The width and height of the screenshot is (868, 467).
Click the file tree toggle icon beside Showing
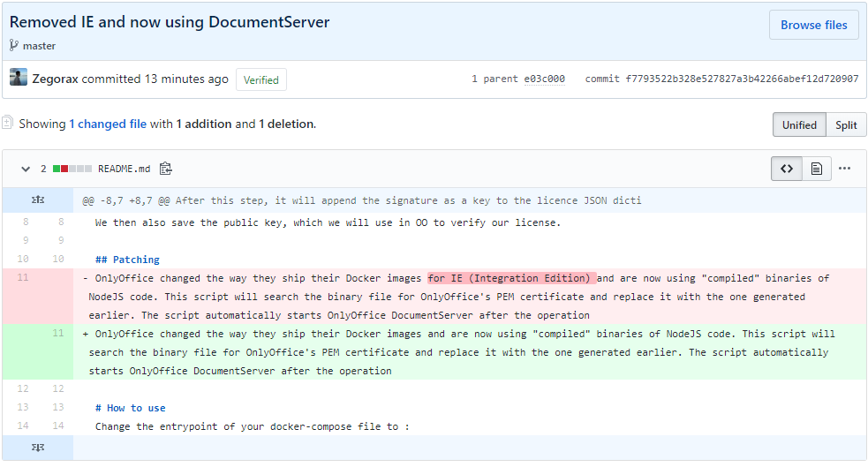coord(7,123)
